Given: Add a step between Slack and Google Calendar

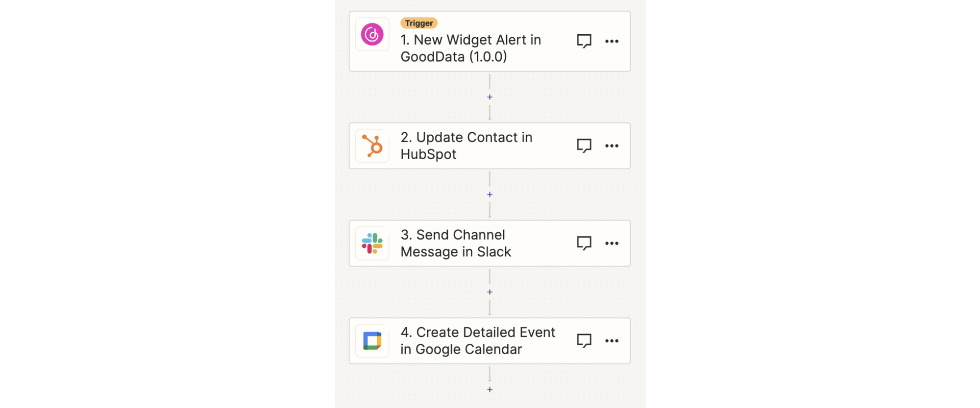Looking at the screenshot, I should [490, 291].
